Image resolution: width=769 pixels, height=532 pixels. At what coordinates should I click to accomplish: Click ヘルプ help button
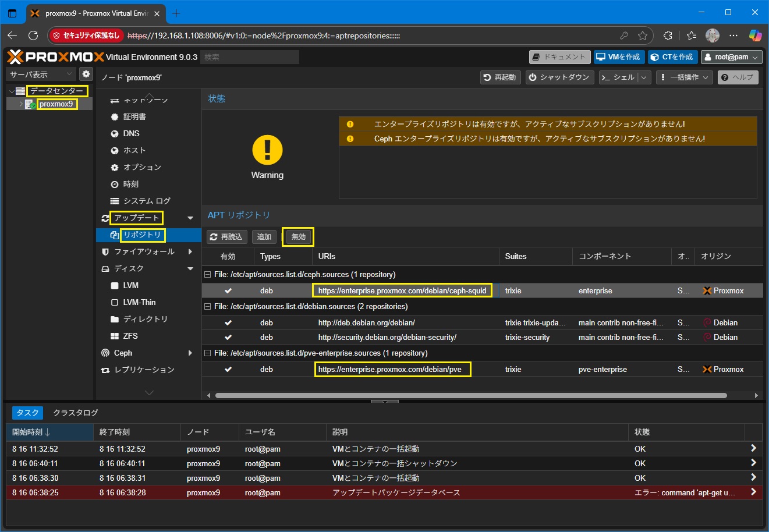[738, 77]
